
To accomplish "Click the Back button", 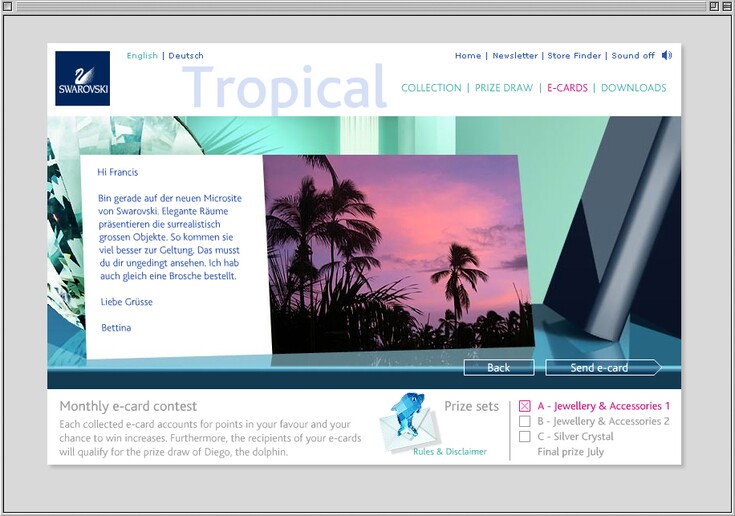I will (499, 368).
